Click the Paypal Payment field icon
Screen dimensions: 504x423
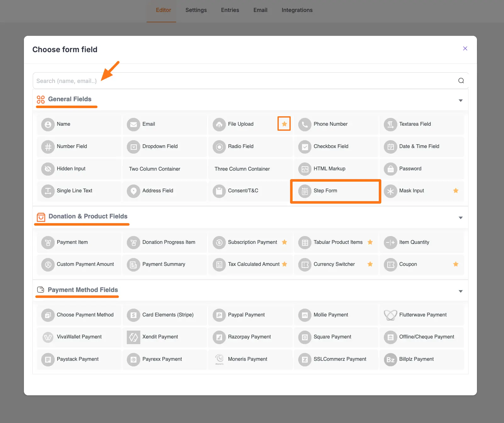click(219, 315)
